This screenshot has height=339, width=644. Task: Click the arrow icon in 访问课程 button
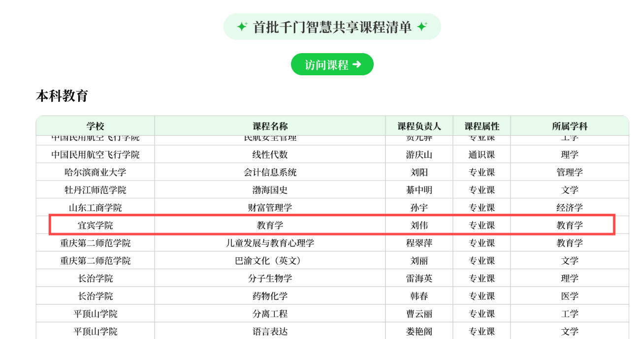click(357, 64)
